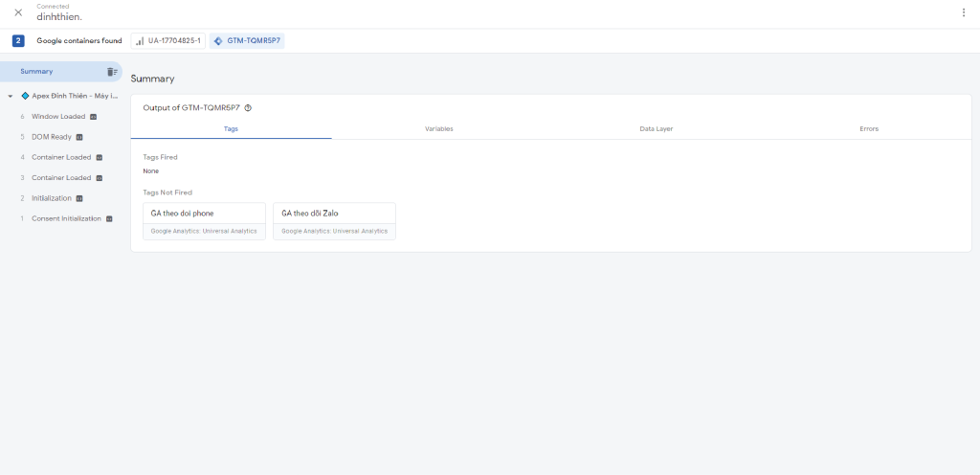Click the API badge beside Window Loaded

click(x=94, y=117)
